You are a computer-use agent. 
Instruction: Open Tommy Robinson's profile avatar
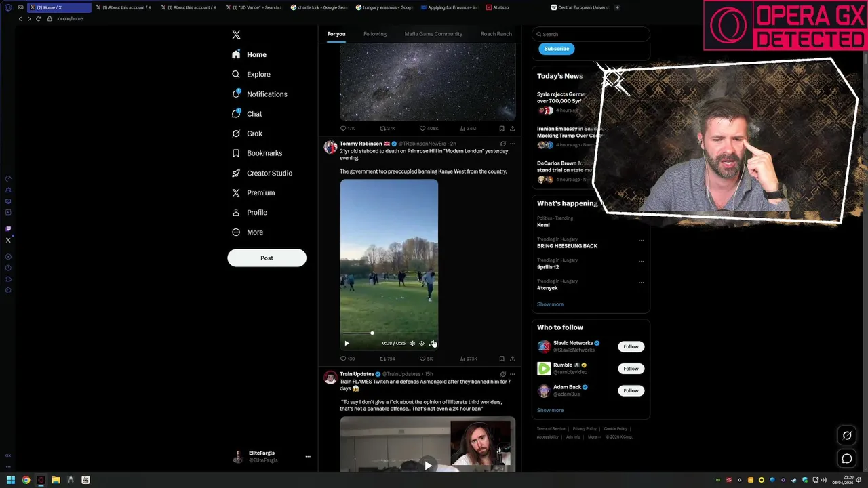pyautogui.click(x=330, y=148)
